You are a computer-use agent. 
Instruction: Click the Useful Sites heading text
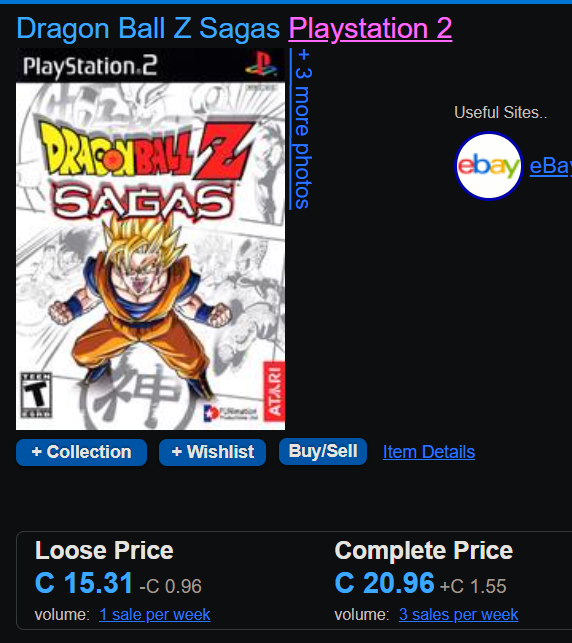pyautogui.click(x=501, y=112)
